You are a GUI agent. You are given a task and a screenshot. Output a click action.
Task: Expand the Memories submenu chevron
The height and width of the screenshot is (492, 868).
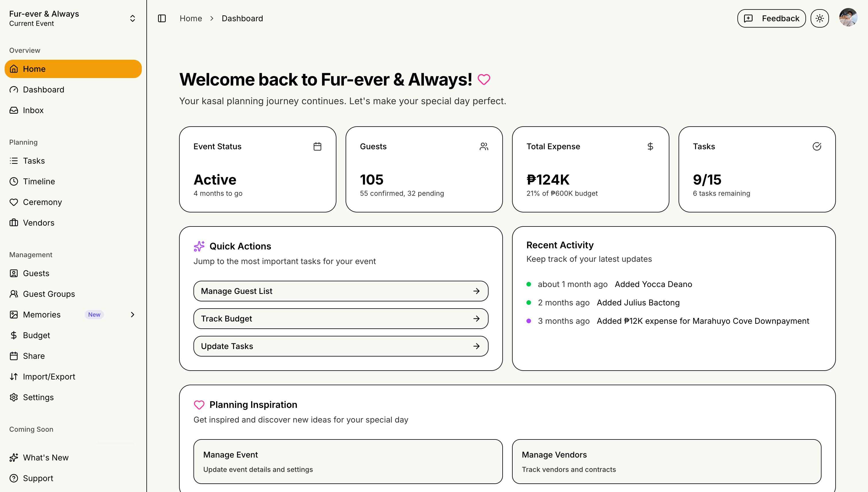[x=132, y=315]
